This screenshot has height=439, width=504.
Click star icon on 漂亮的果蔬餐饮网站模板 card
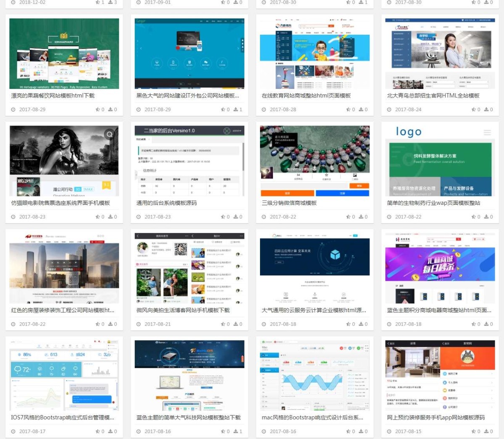point(97,110)
